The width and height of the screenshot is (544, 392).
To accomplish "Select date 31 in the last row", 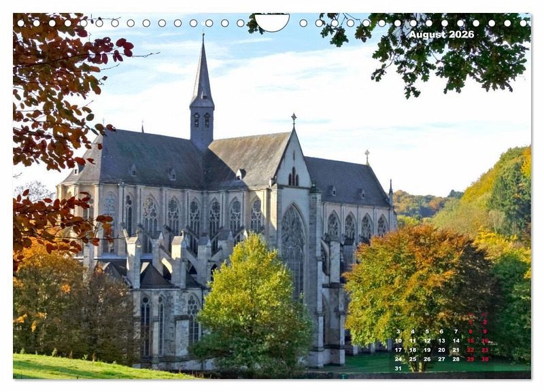I will click(x=398, y=368).
